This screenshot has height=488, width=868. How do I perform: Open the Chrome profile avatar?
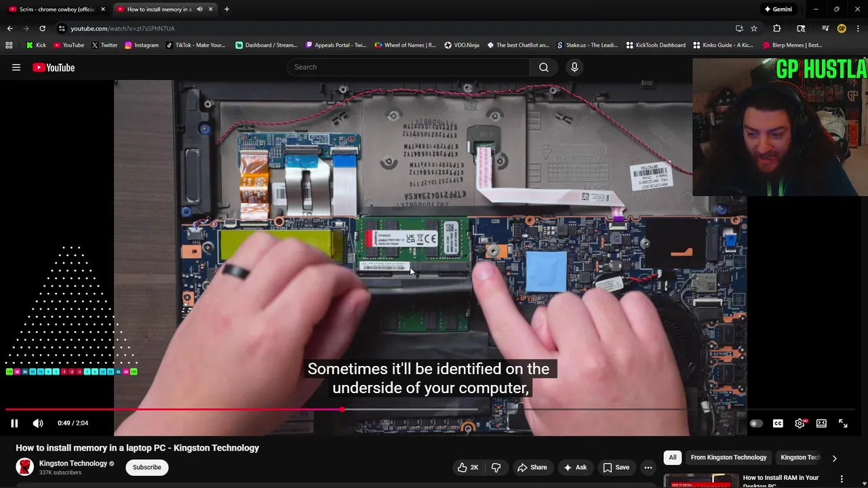[842, 28]
